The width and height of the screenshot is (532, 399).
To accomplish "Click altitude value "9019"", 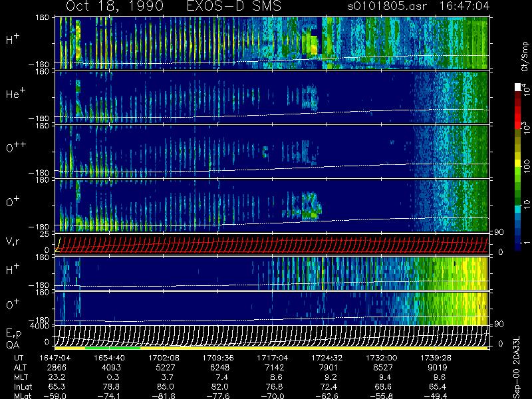I will [438, 368].
